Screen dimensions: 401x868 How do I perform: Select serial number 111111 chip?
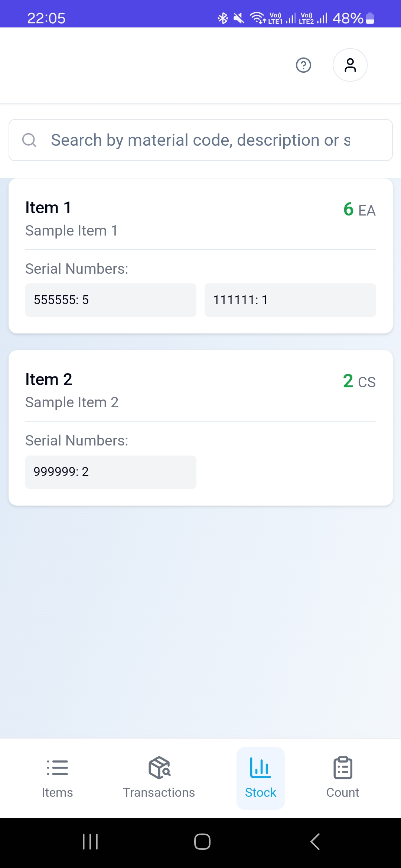pos(290,300)
